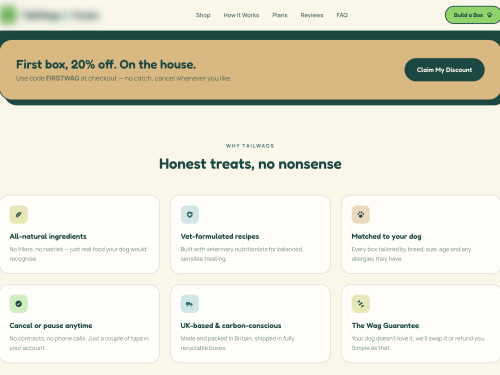Open the FAQ nav link
500x375 pixels.
[x=342, y=15]
